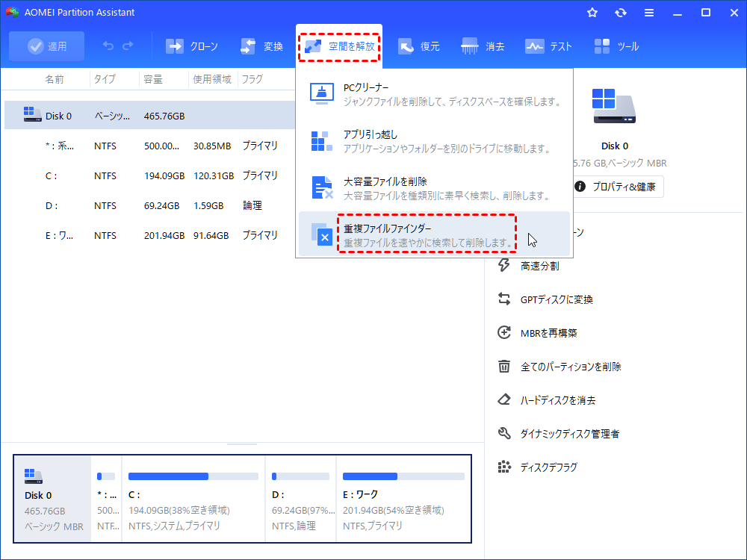Image resolution: width=747 pixels, height=560 pixels.
Task: Click MBRを再構築 option
Action: point(549,333)
